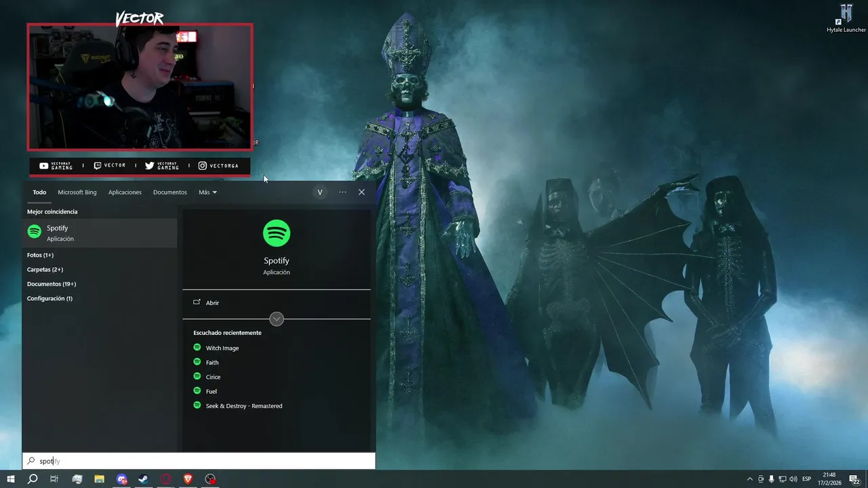
Task: Click the large Spotify logo in preview pane
Action: (277, 233)
